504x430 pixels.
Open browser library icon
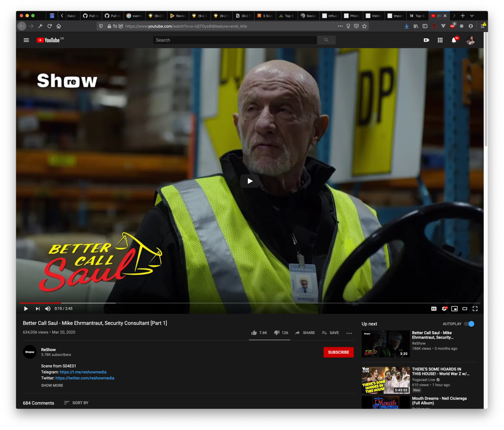[416, 26]
